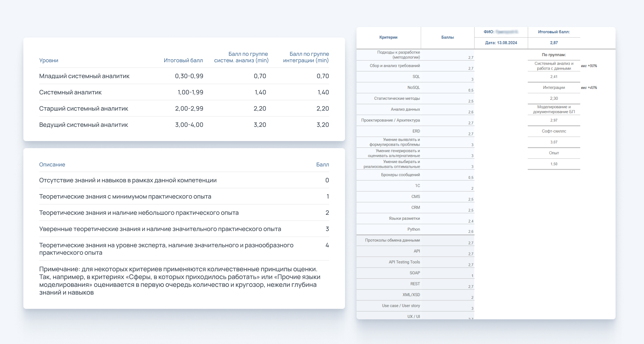The height and width of the screenshot is (344, 644).
Task: Select the 'Системный аналитик' level row label
Action: click(x=70, y=92)
